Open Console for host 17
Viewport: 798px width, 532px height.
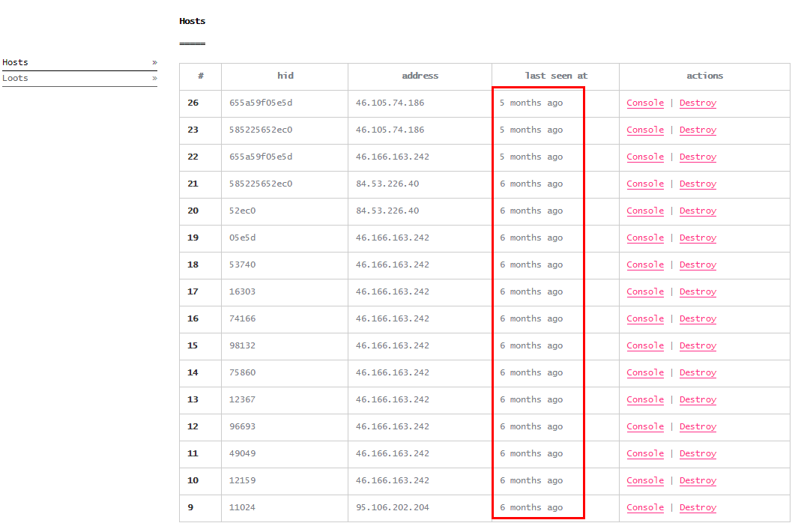(645, 291)
